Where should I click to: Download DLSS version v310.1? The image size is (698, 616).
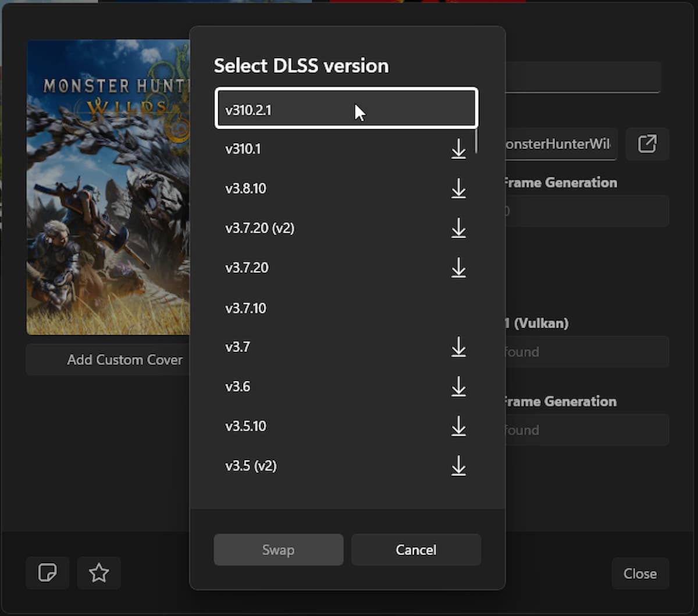[459, 149]
